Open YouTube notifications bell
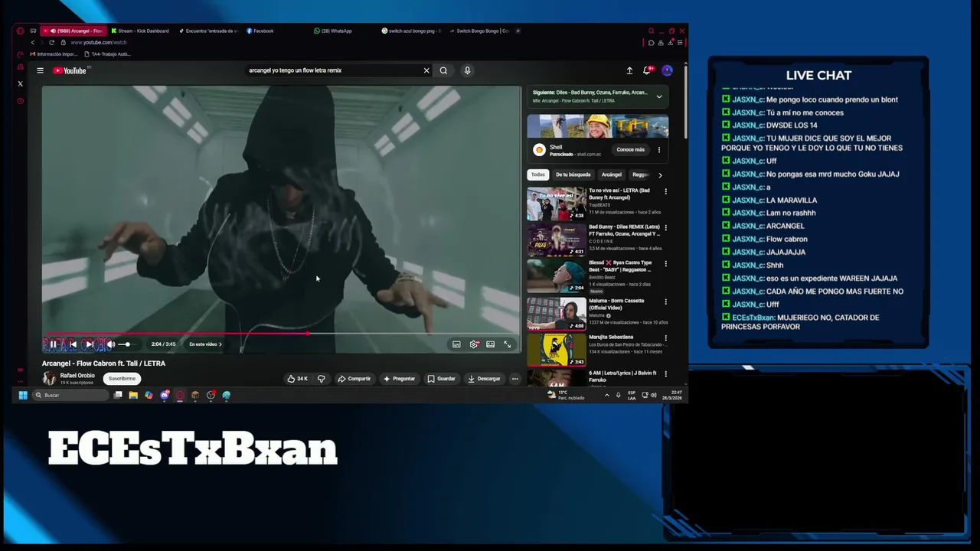This screenshot has width=980, height=551. tap(648, 70)
